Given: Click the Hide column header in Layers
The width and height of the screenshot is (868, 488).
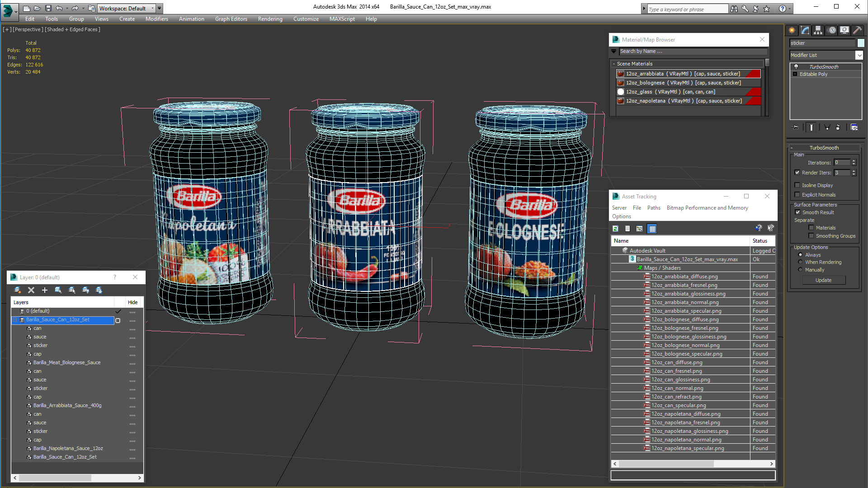Looking at the screenshot, I should tap(133, 302).
